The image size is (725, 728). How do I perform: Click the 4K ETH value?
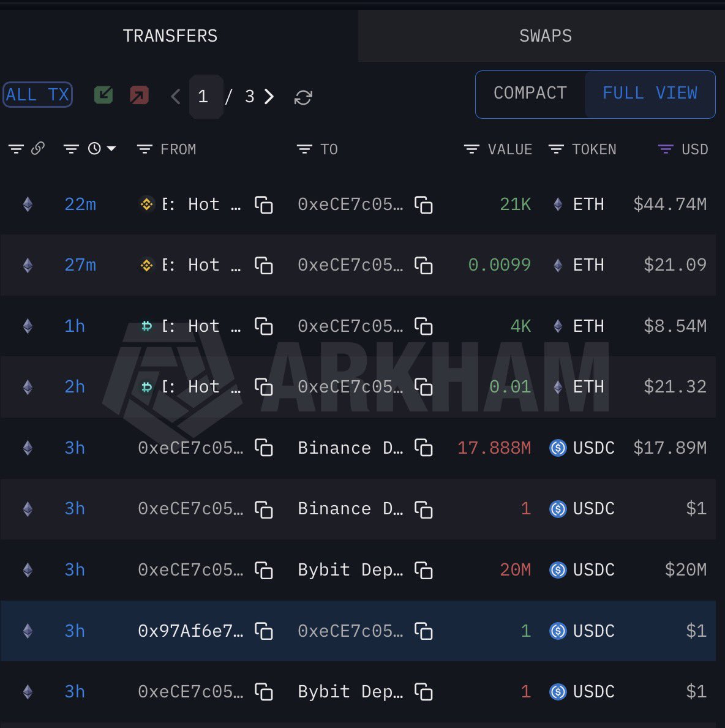click(520, 326)
